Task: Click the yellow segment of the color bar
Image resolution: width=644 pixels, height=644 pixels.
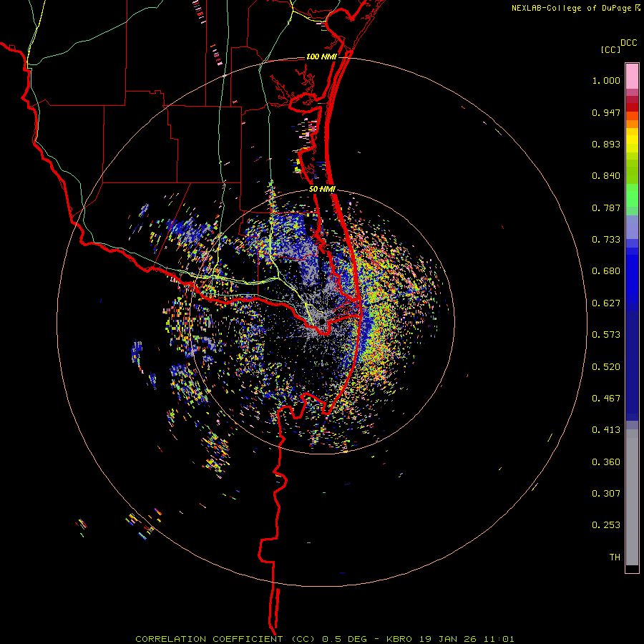Action: point(632,143)
